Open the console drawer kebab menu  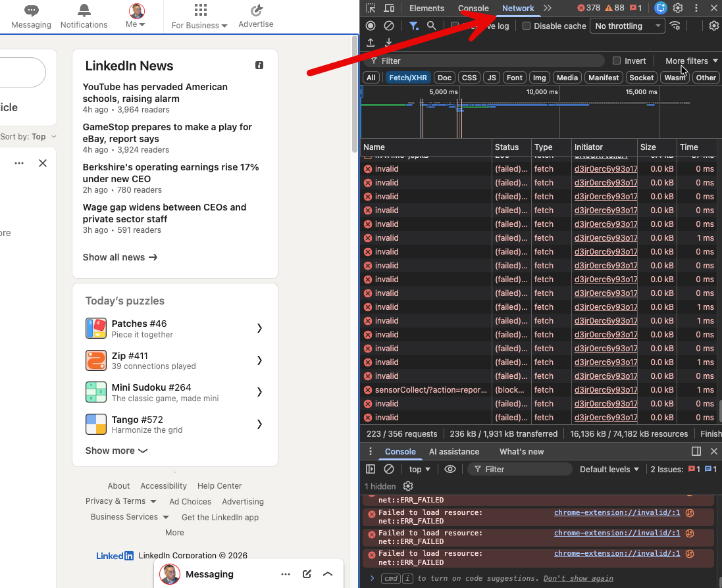[370, 451]
